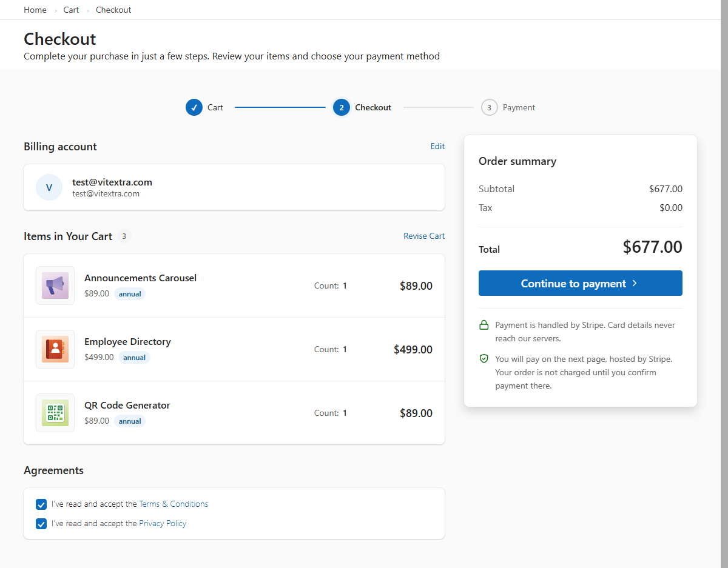
Task: Click the Items in Your Cart heading
Action: (x=68, y=236)
